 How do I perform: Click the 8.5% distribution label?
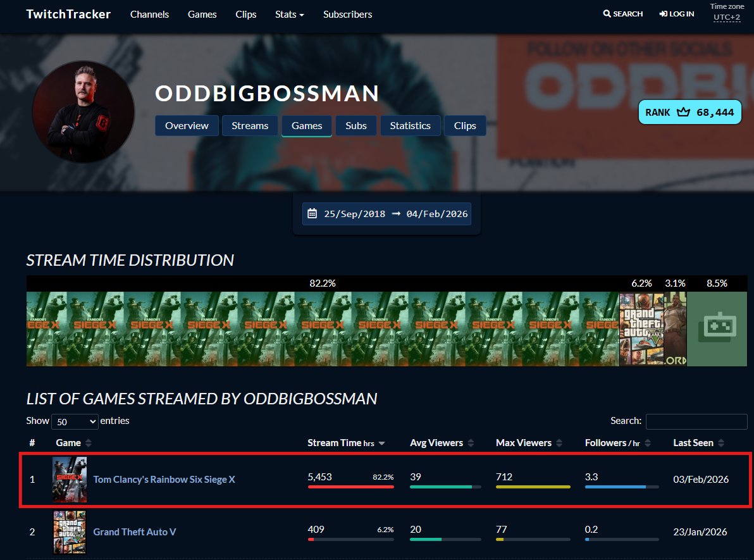click(x=717, y=283)
